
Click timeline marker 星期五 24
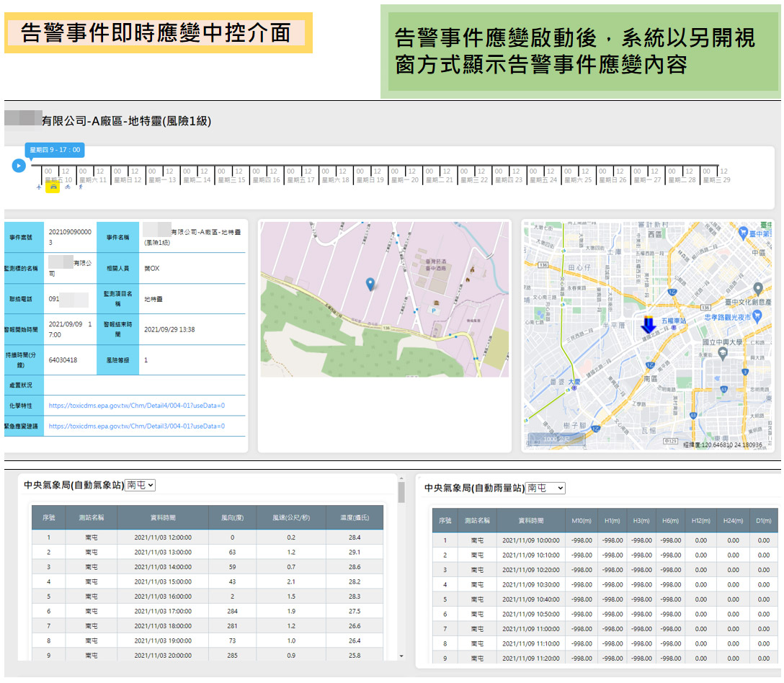click(x=543, y=180)
